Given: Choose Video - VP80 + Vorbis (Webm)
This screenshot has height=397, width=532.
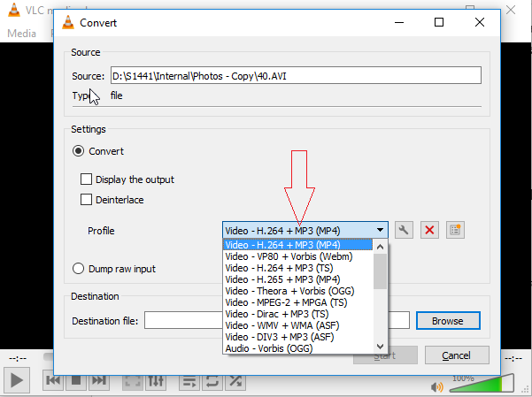Looking at the screenshot, I should pyautogui.click(x=297, y=256).
